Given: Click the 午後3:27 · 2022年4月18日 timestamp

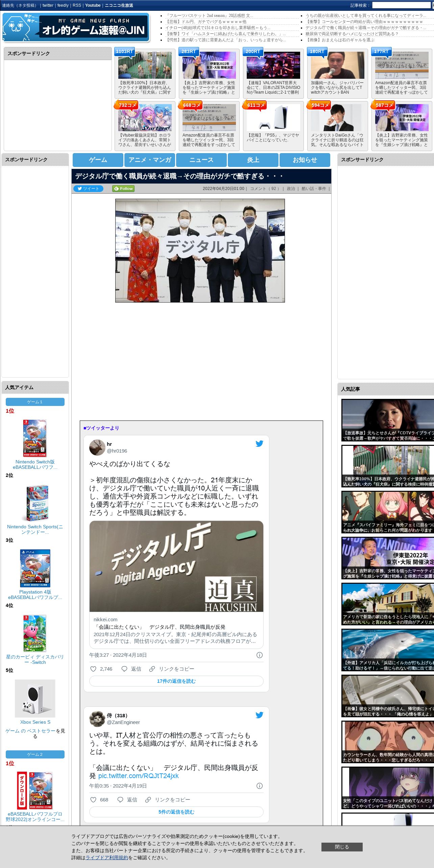Looking at the screenshot, I should click(x=118, y=655).
